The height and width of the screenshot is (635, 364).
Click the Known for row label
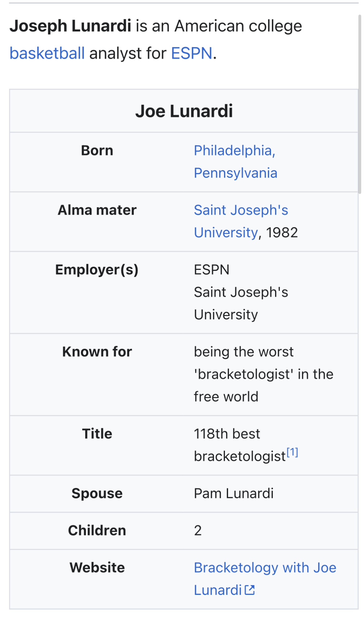[97, 352]
